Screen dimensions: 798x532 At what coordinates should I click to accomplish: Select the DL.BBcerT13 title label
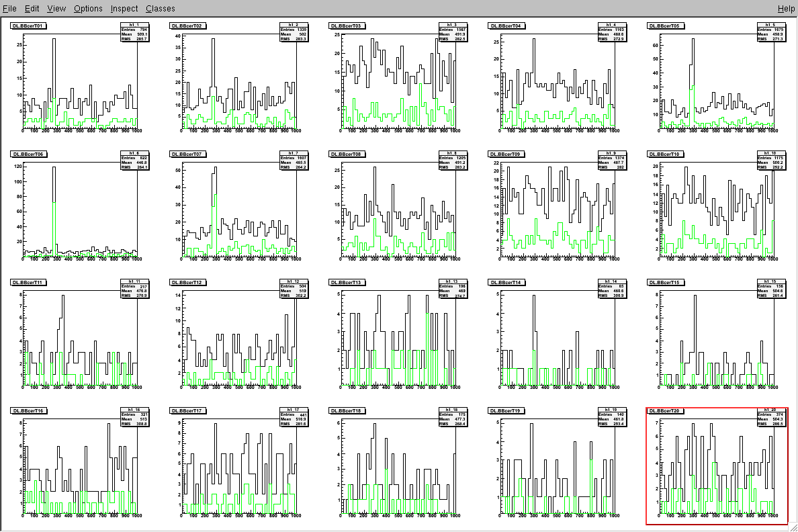(x=347, y=282)
